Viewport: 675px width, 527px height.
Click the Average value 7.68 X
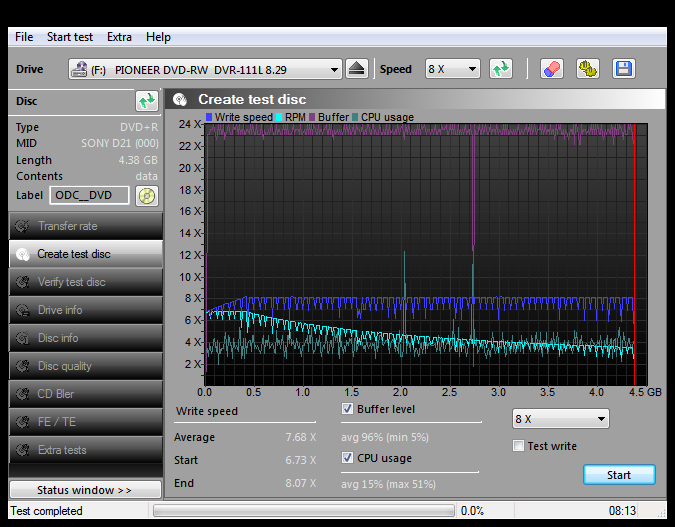(300, 437)
